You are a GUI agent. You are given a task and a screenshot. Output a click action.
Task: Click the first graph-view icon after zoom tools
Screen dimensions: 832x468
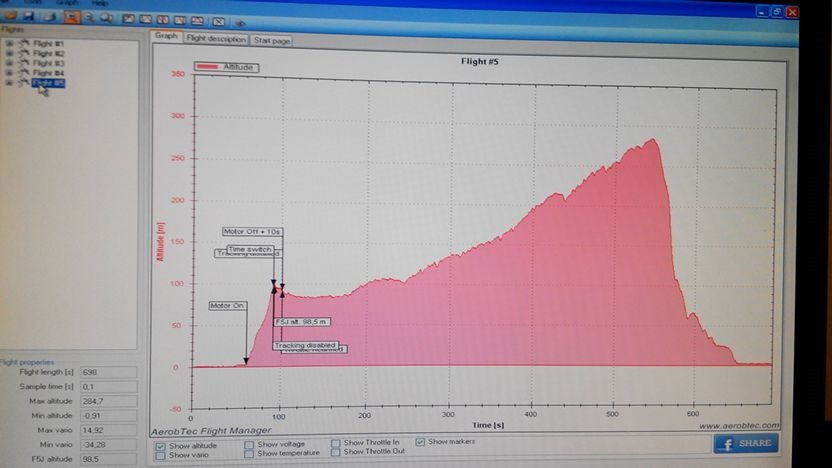pos(128,18)
